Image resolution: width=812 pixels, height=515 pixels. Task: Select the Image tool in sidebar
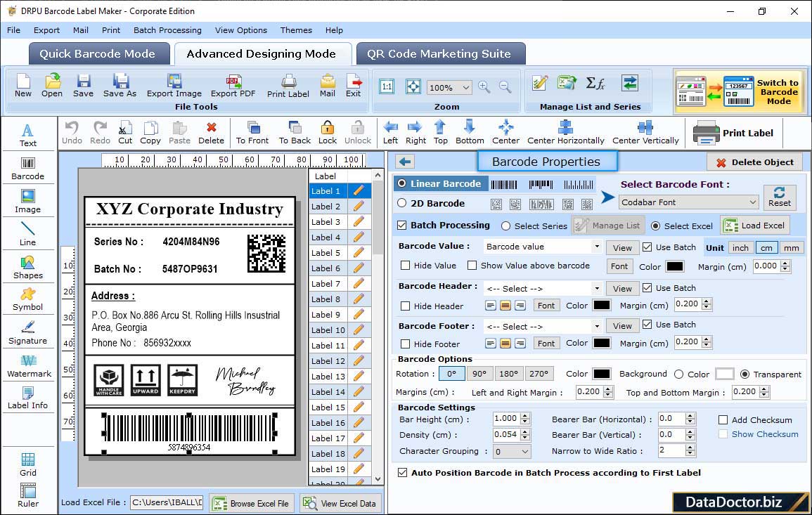click(28, 202)
